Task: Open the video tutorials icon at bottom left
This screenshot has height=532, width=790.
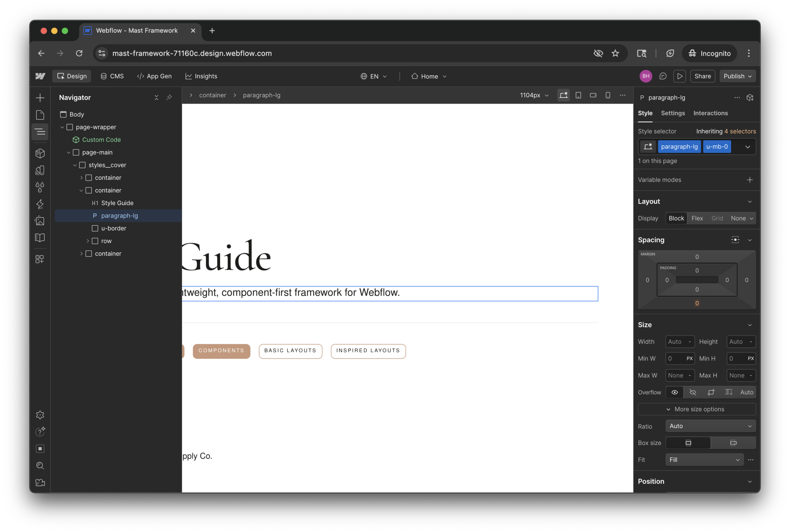Action: [40, 483]
